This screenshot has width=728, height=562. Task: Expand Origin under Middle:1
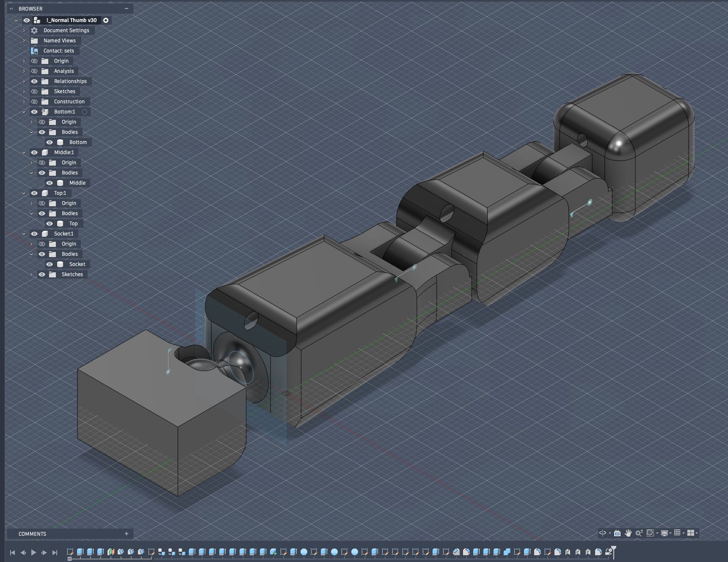click(31, 163)
